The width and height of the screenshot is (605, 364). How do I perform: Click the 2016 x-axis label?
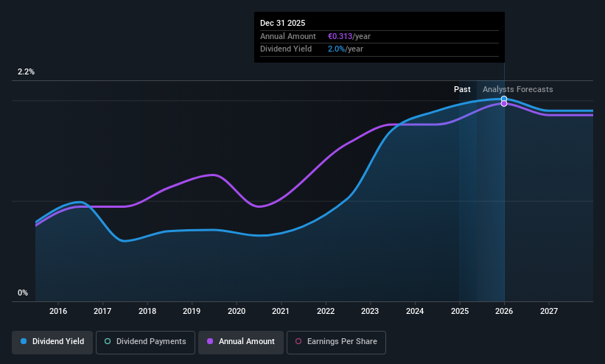(x=58, y=311)
